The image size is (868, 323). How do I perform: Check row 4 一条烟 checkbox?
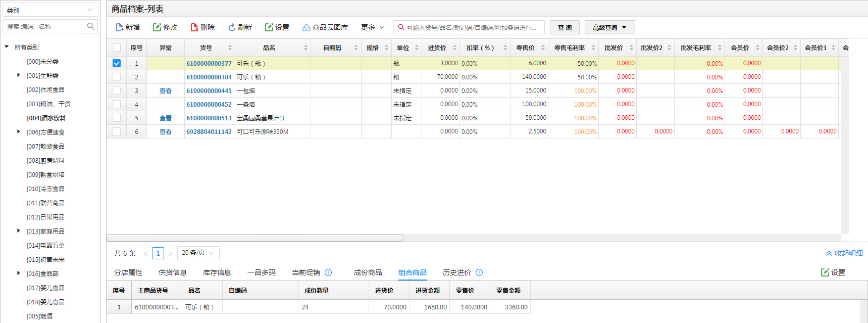tap(117, 104)
